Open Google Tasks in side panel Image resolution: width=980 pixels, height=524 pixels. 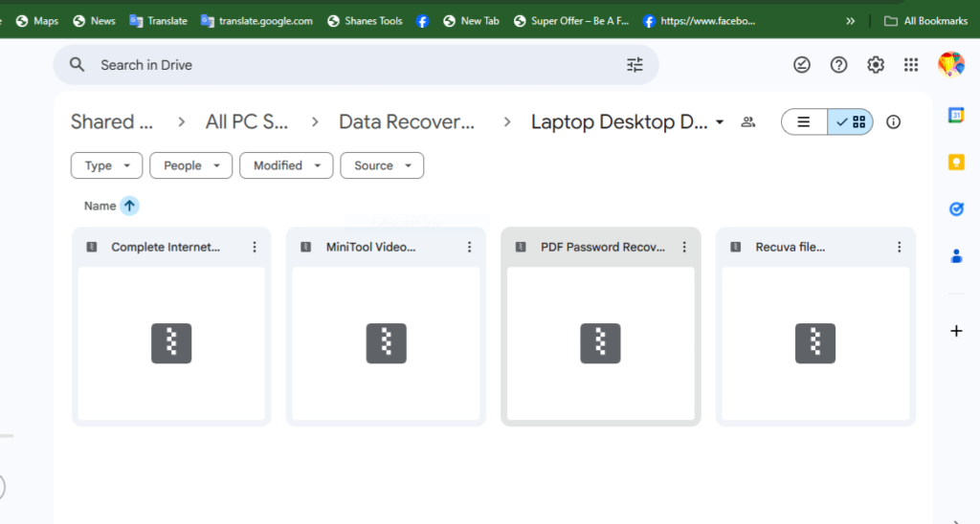(955, 209)
